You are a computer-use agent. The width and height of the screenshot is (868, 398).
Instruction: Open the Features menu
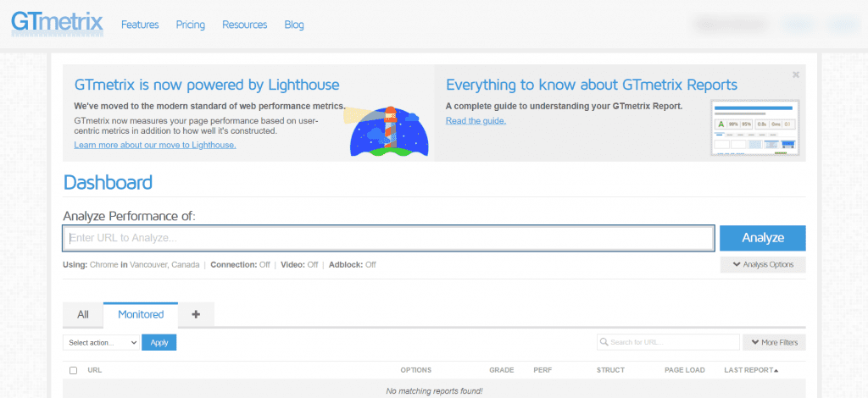coord(140,25)
